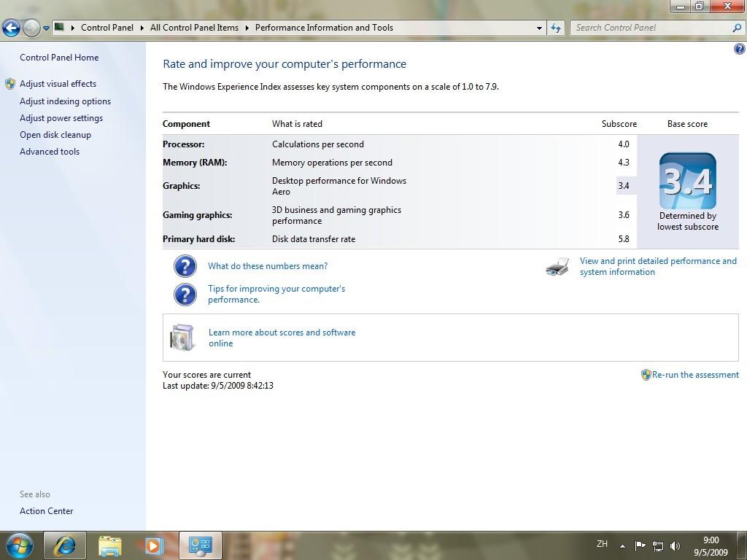Open Advanced tools
Screen dimensions: 747x560
click(50, 152)
